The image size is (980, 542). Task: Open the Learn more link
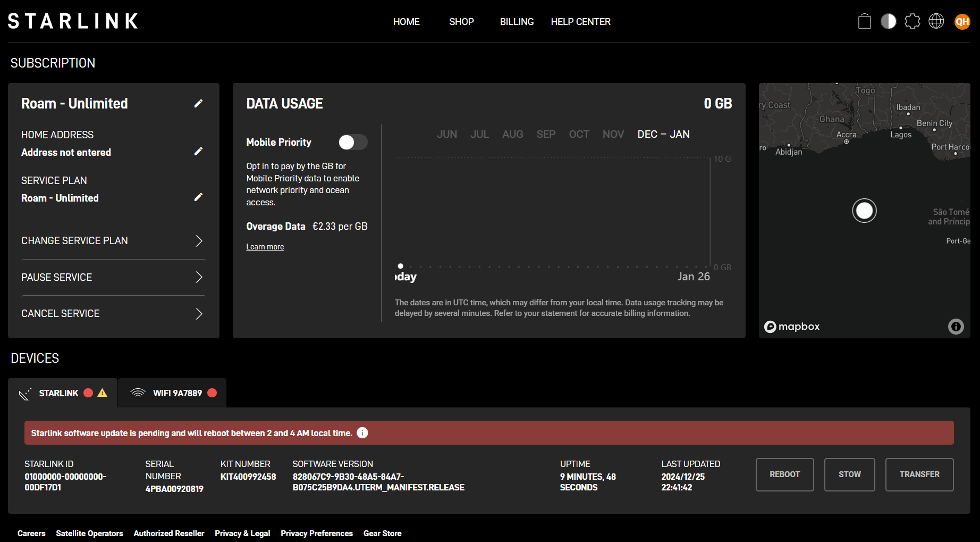[265, 247]
